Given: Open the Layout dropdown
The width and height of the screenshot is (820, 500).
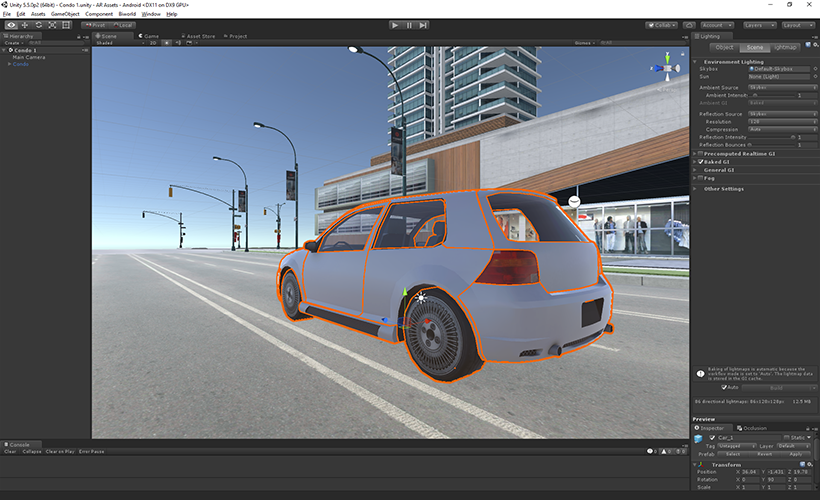Looking at the screenshot, I should [x=798, y=25].
